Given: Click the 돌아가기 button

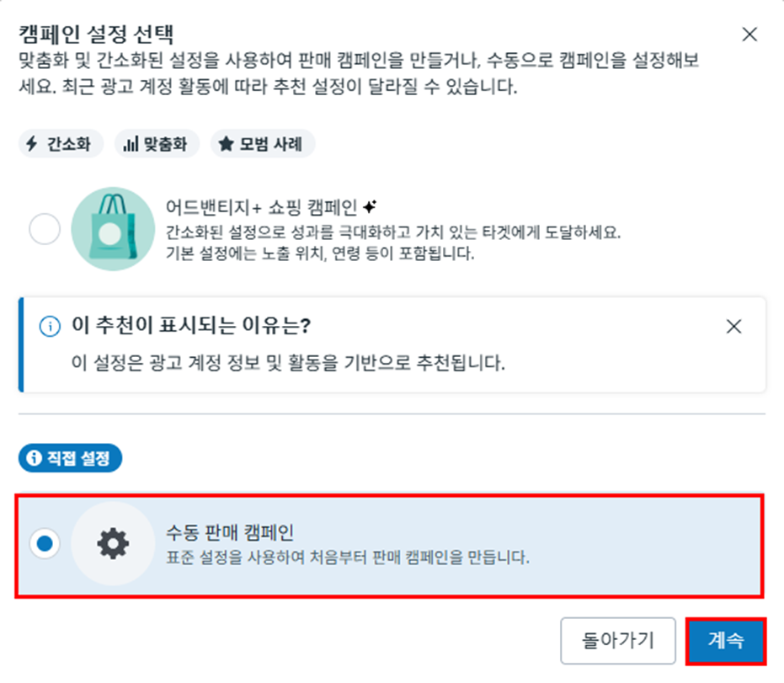Looking at the screenshot, I should point(618,641).
